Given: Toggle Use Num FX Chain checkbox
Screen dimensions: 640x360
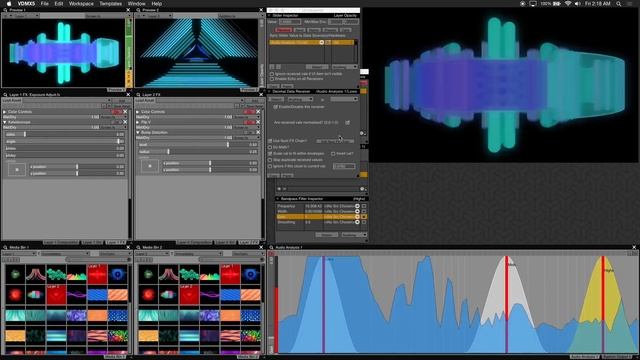Looking at the screenshot, I should click(270, 141).
